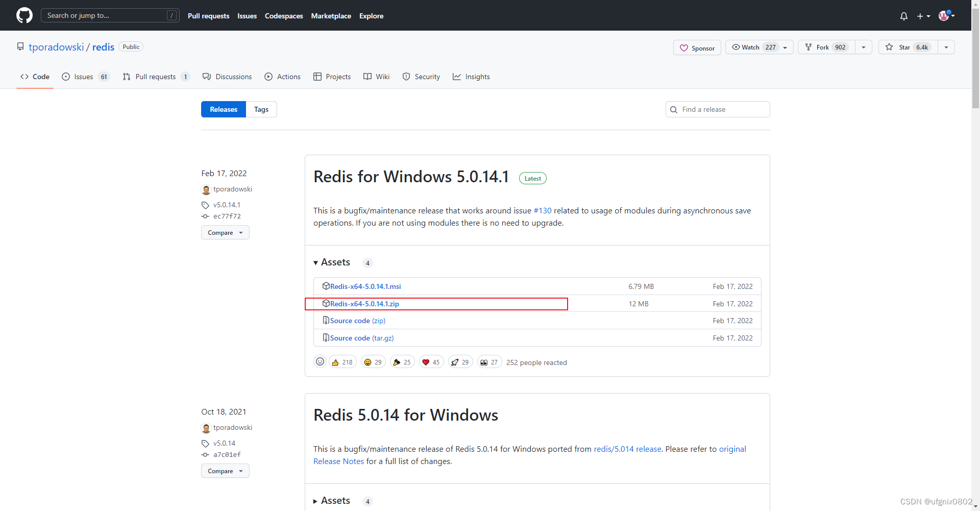Image resolution: width=980 pixels, height=511 pixels.
Task: Switch to the repository Issues tab
Action: 85,77
